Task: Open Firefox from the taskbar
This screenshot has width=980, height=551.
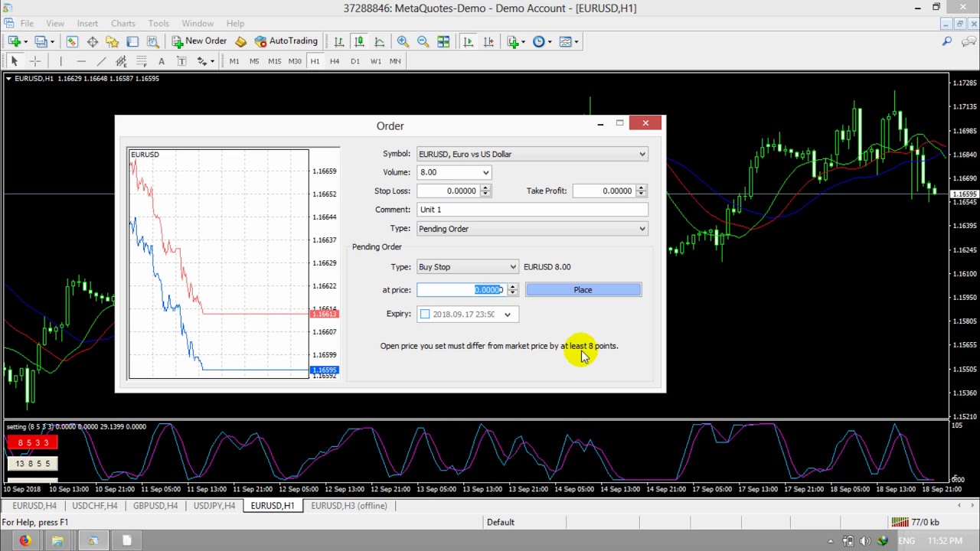Action: 25,541
